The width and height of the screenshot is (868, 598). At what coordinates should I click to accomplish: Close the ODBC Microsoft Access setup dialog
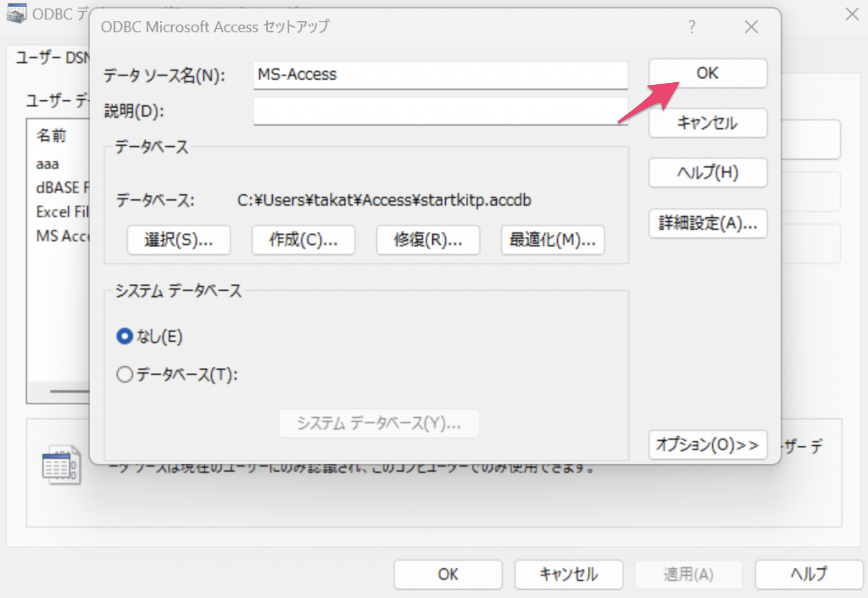[x=751, y=27]
